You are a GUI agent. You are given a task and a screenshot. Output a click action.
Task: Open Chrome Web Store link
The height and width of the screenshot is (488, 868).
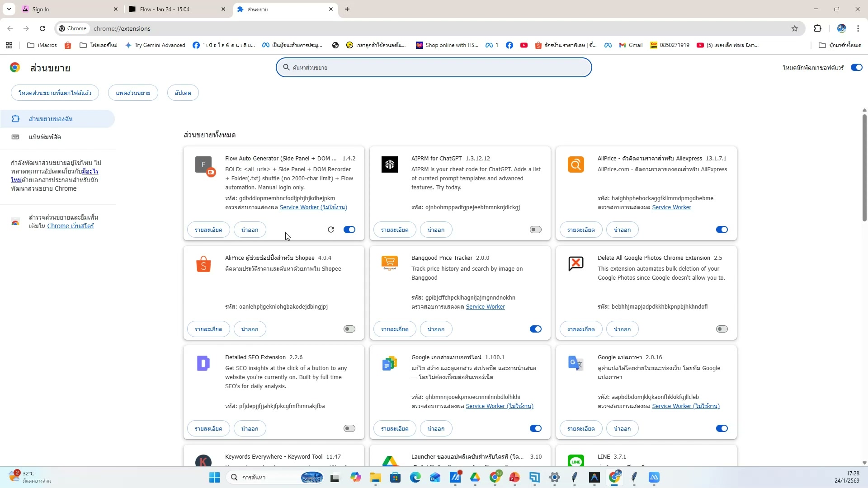[71, 226]
